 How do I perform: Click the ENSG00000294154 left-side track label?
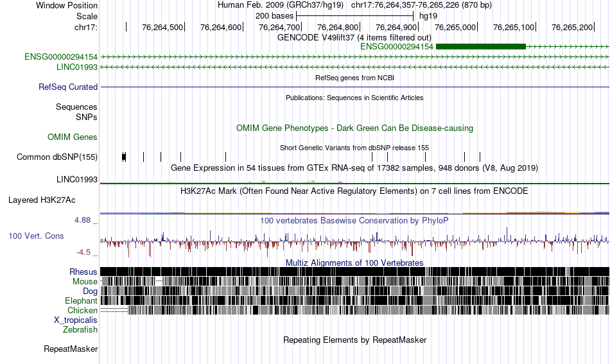(61, 56)
